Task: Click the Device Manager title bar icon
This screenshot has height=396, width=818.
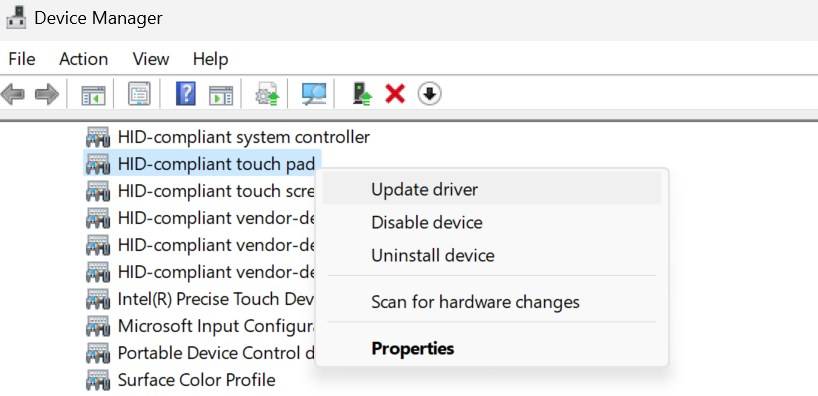Action: click(x=16, y=17)
